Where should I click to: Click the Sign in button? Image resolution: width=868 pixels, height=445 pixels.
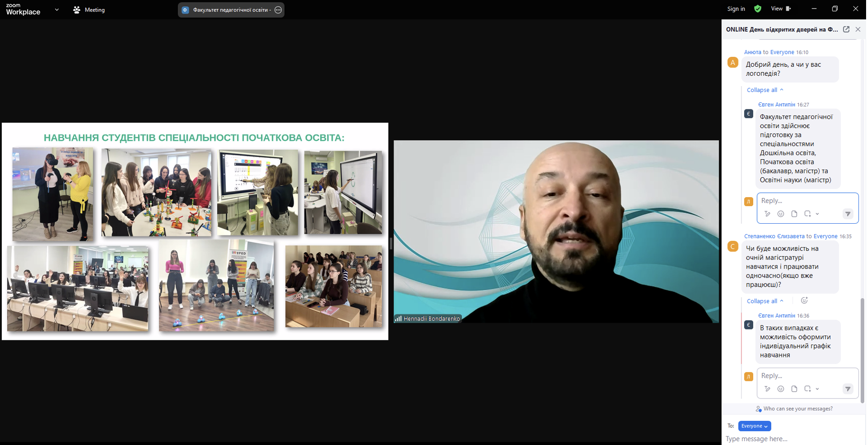[736, 9]
